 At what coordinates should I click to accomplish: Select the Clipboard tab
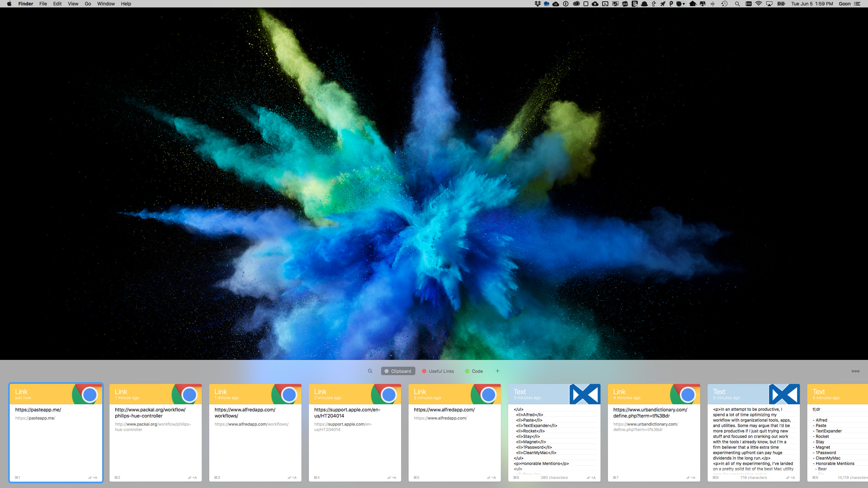(398, 371)
